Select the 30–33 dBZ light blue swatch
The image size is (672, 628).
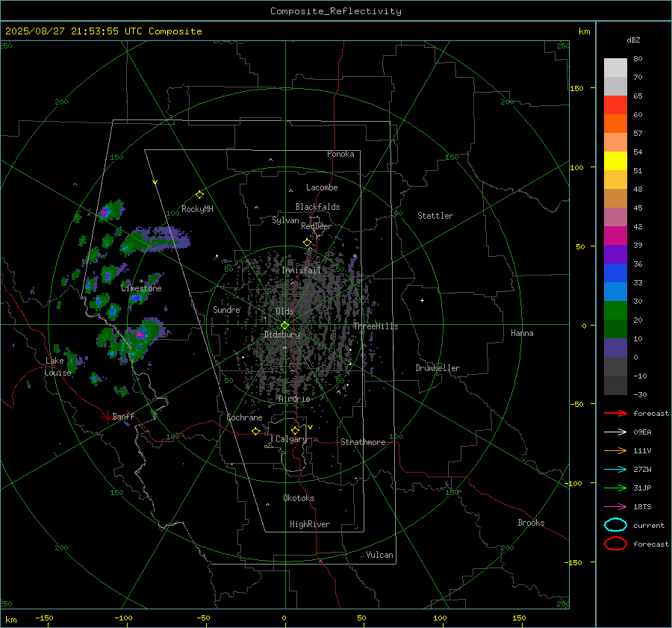pyautogui.click(x=615, y=292)
